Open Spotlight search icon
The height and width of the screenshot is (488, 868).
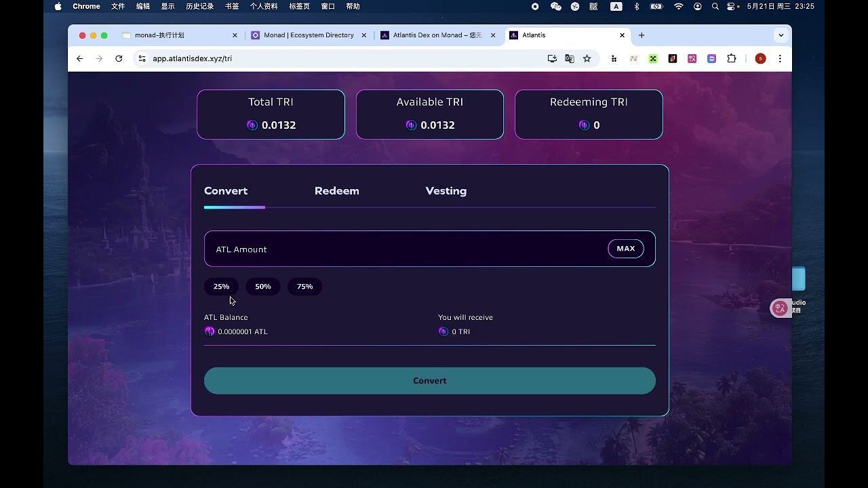(715, 7)
